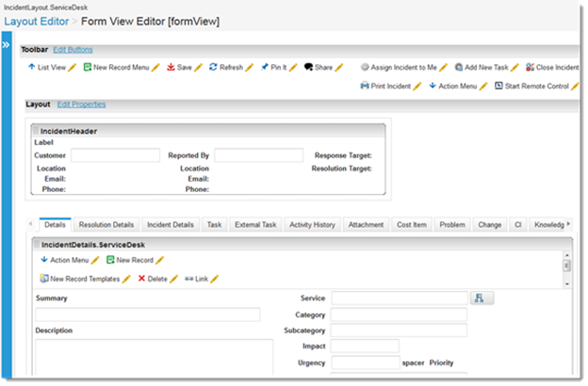The image size is (588, 386).
Task: Expand the collapsed left sidebar panel
Action: (x=6, y=44)
